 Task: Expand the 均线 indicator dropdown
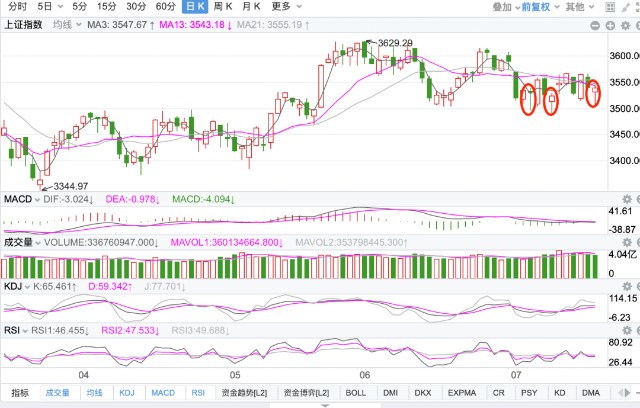[x=67, y=25]
